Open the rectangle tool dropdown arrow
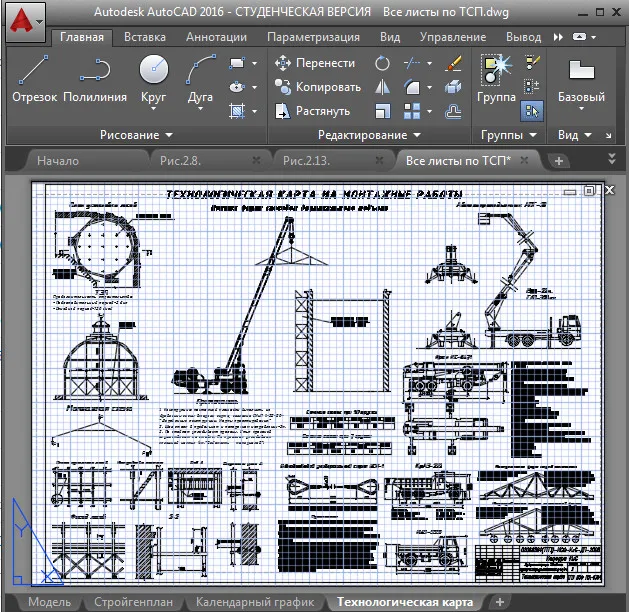 pyautogui.click(x=254, y=63)
